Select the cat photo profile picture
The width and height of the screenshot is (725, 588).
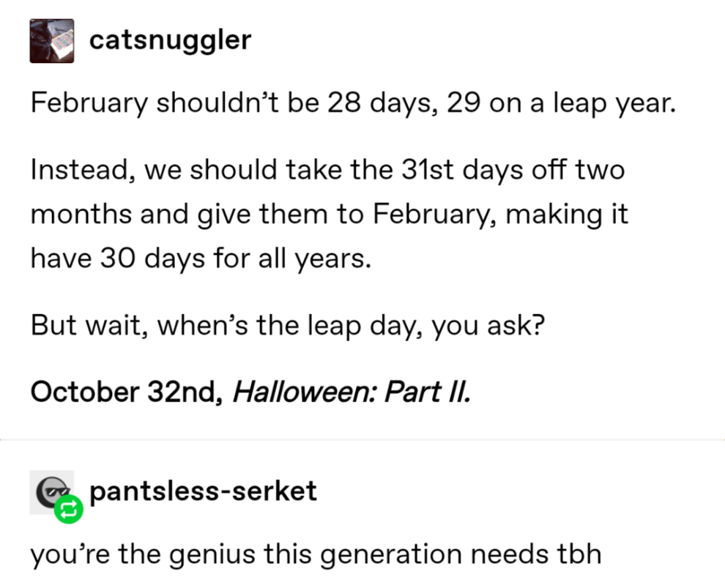(51, 40)
